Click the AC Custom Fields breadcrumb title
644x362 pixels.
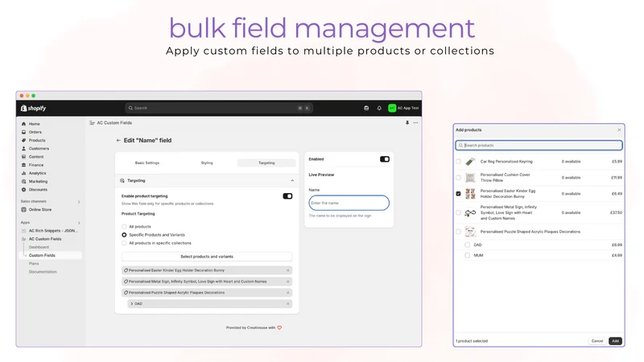[x=114, y=123]
